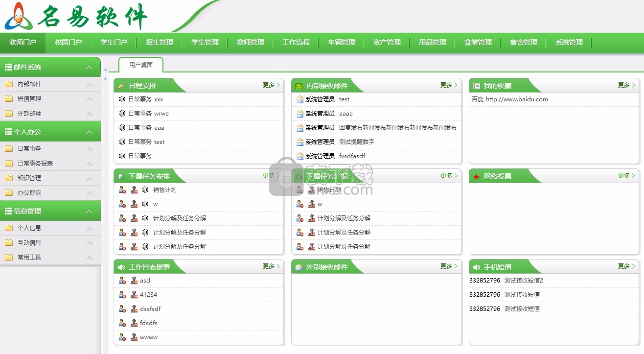Click the pencil icon beside 日程安排

point(121,86)
